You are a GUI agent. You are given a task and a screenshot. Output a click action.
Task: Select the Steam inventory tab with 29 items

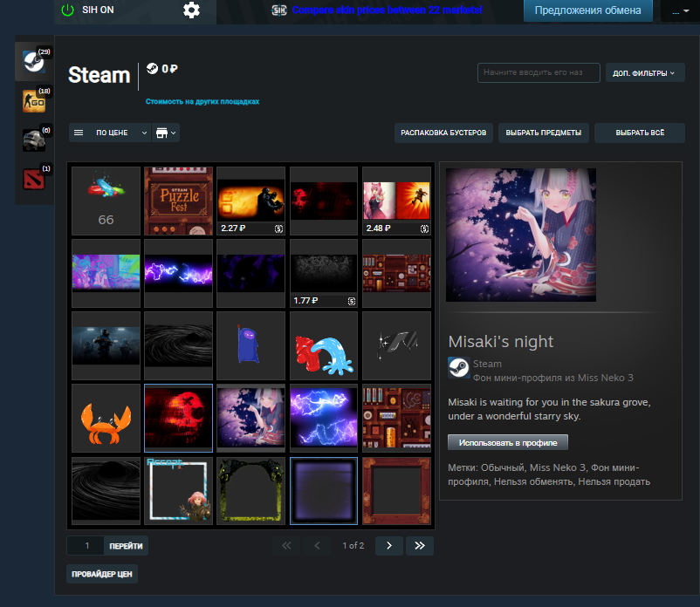(x=34, y=61)
